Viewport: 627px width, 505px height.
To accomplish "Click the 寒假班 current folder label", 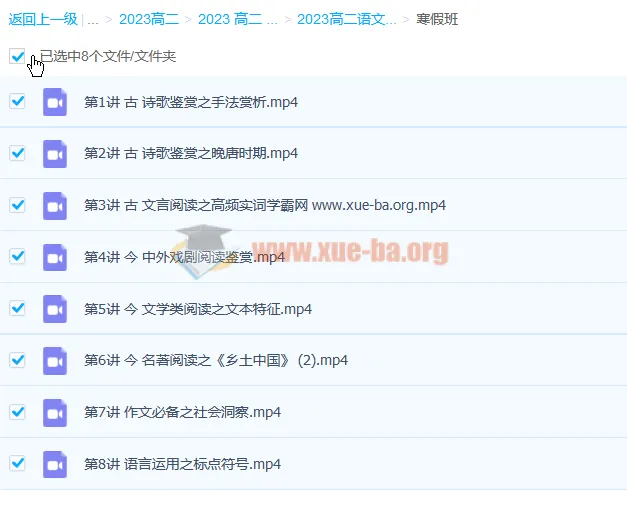I will click(436, 19).
